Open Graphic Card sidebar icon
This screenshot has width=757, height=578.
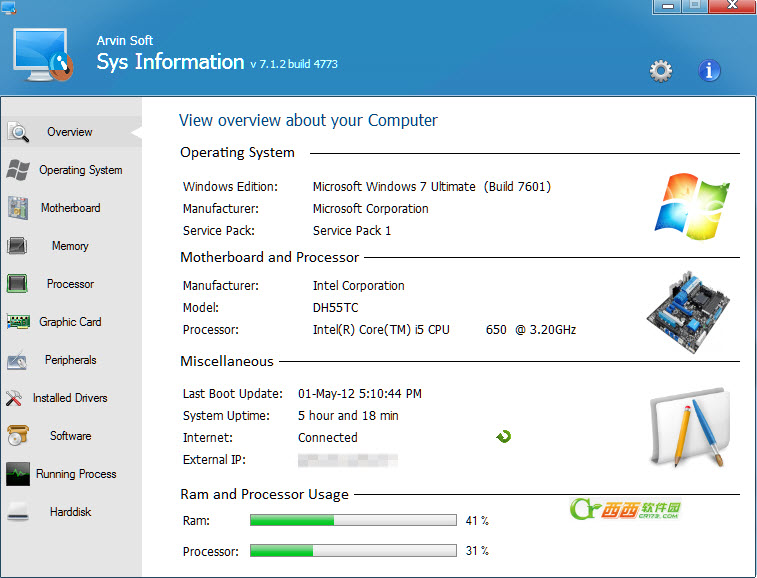[x=17, y=322]
